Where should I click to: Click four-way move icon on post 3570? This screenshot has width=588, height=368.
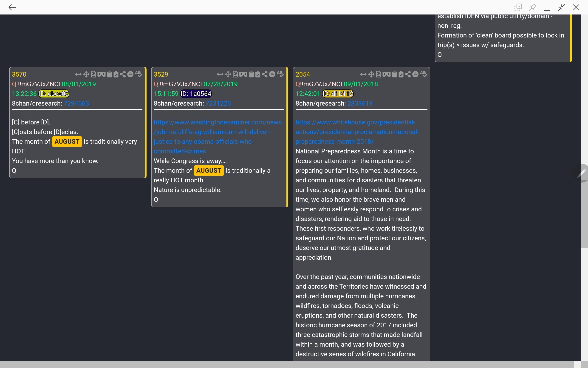point(86,74)
